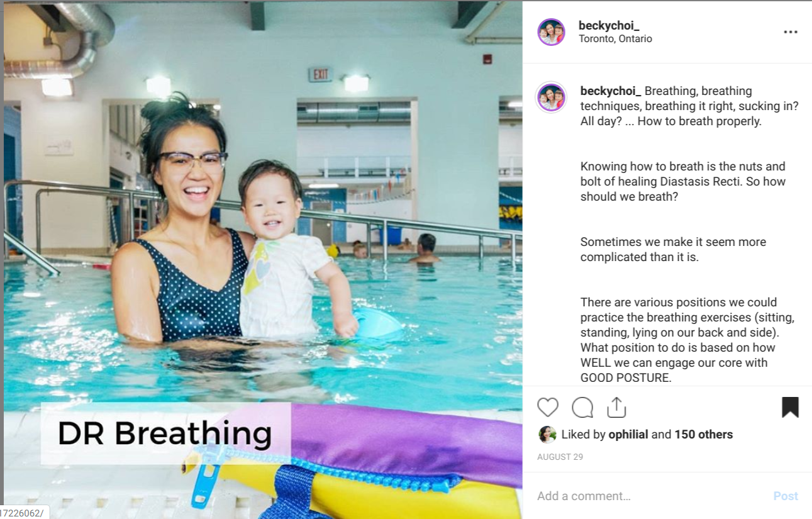The image size is (812, 519).
Task: Open the AUGUST 29 post date link
Action: 560,457
